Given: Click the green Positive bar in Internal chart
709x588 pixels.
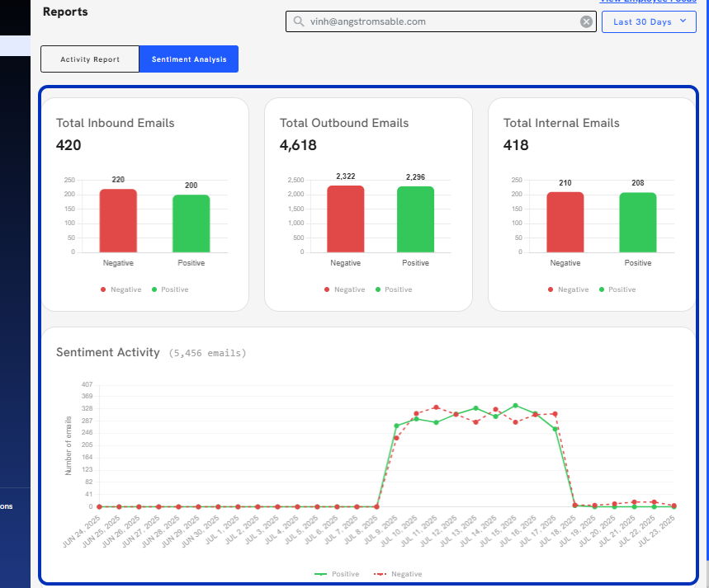Looking at the screenshot, I should (x=638, y=223).
